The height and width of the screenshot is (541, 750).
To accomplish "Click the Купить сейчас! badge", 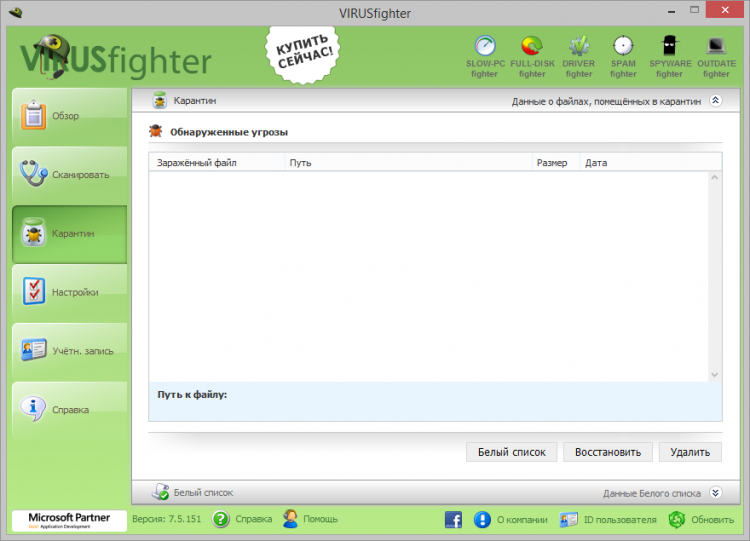I will pyautogui.click(x=303, y=55).
